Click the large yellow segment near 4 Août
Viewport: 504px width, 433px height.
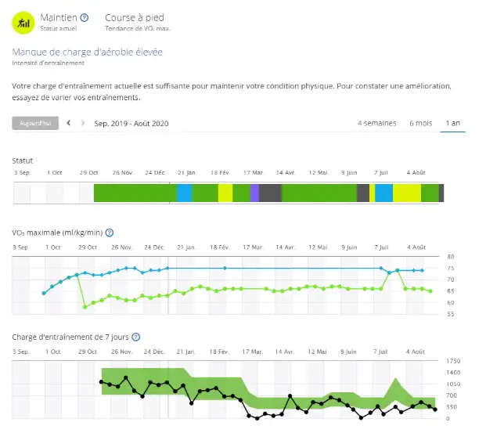click(x=407, y=193)
